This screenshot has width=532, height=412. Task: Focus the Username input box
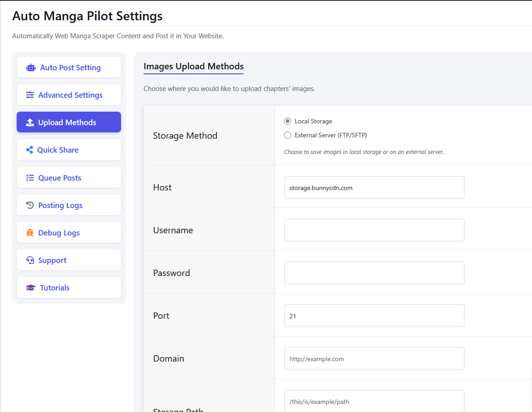pyautogui.click(x=374, y=230)
